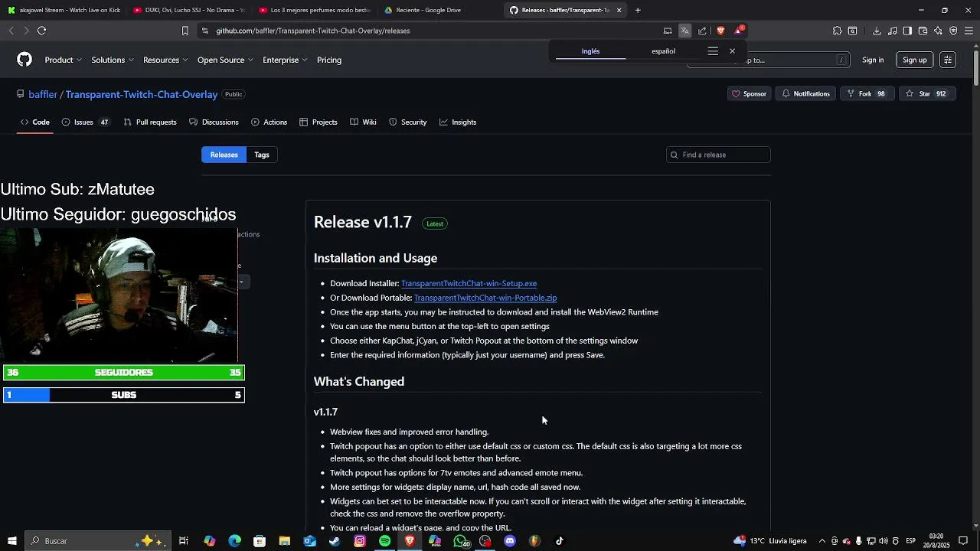Click the Windows Start button
980x551 pixels.
pos(11,541)
